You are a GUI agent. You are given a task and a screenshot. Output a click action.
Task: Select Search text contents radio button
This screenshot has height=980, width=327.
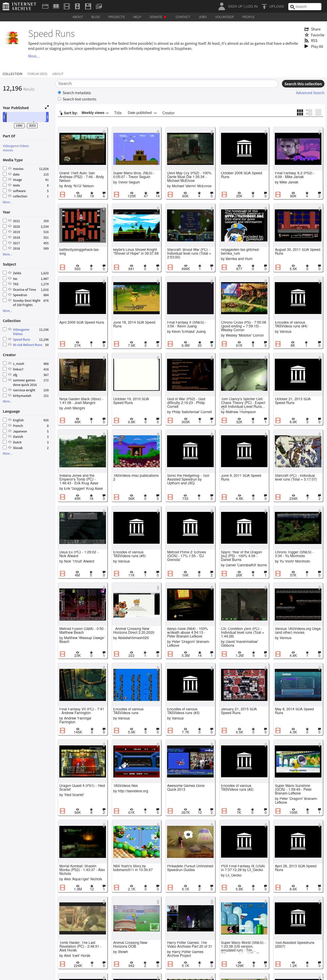pyautogui.click(x=59, y=99)
